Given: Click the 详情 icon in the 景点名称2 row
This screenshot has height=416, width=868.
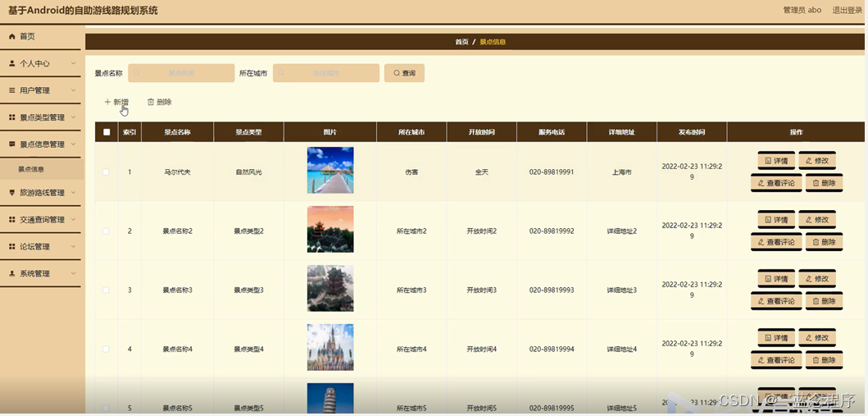Looking at the screenshot, I should coord(768,220).
